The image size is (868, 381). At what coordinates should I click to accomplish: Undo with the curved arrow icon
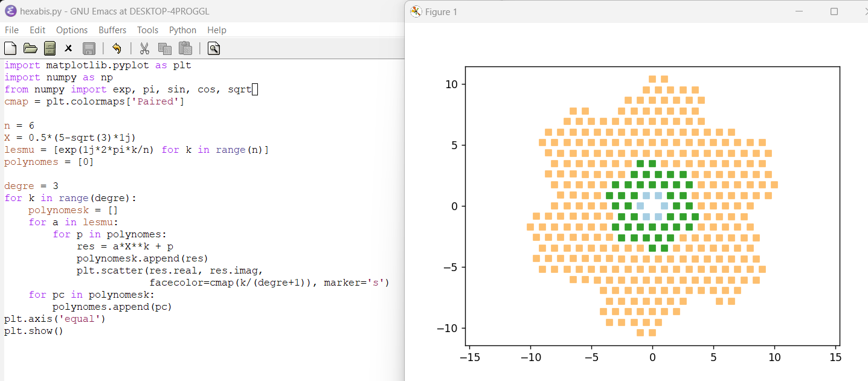pos(117,48)
